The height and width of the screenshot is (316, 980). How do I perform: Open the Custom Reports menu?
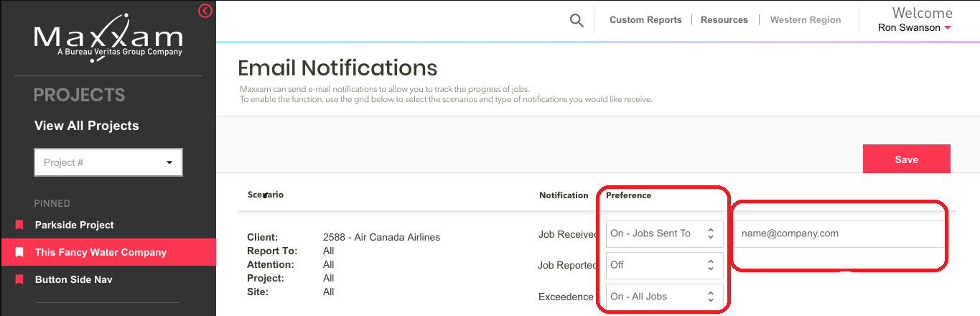coord(645,20)
